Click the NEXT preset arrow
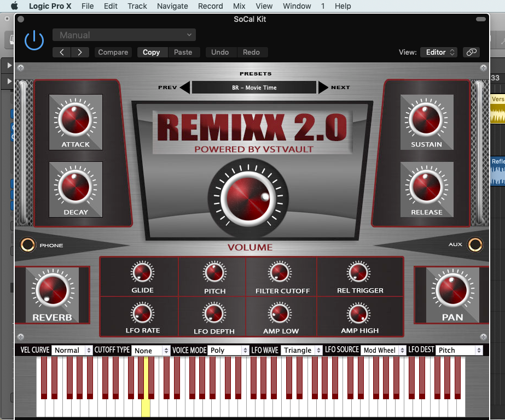This screenshot has width=505, height=420. click(323, 87)
